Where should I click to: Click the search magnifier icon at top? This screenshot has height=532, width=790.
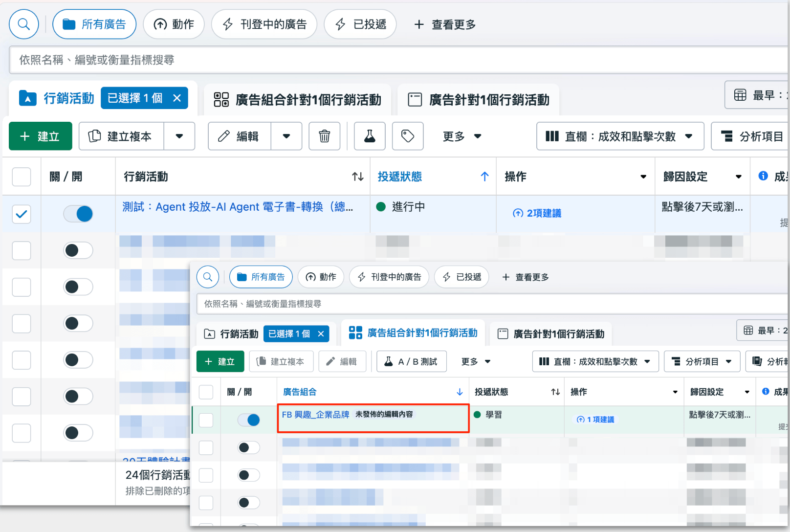(23, 24)
